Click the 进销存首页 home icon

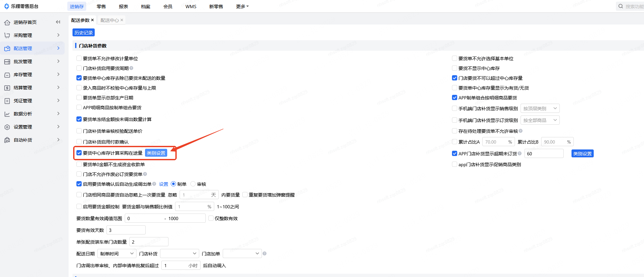click(7, 22)
